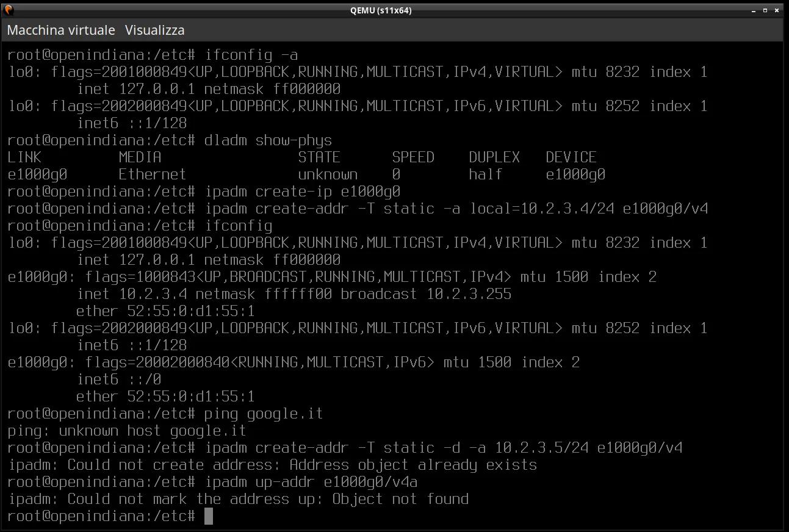Click 'Address object already exists' error
This screenshot has height=532, width=789.
413,465
